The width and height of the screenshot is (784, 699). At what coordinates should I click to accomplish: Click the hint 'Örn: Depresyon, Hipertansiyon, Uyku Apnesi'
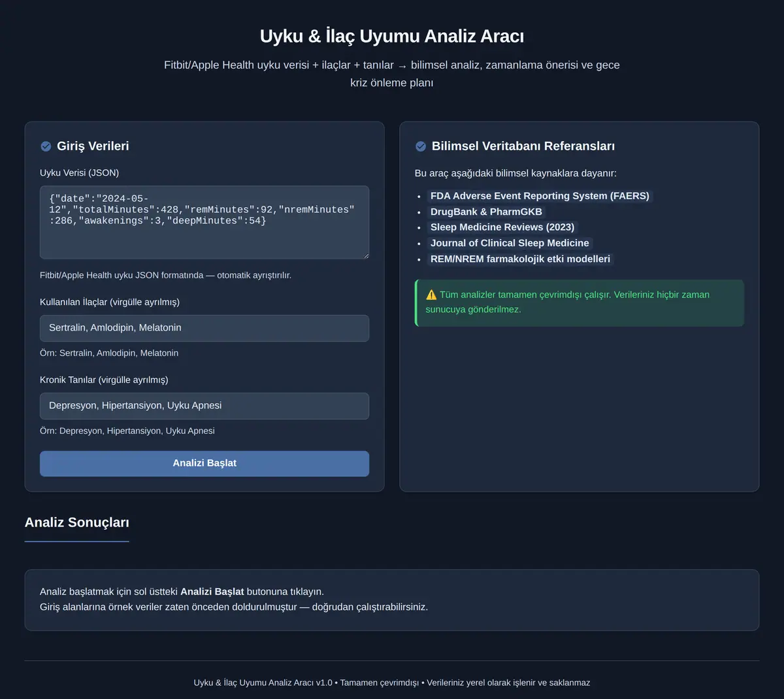tap(127, 431)
